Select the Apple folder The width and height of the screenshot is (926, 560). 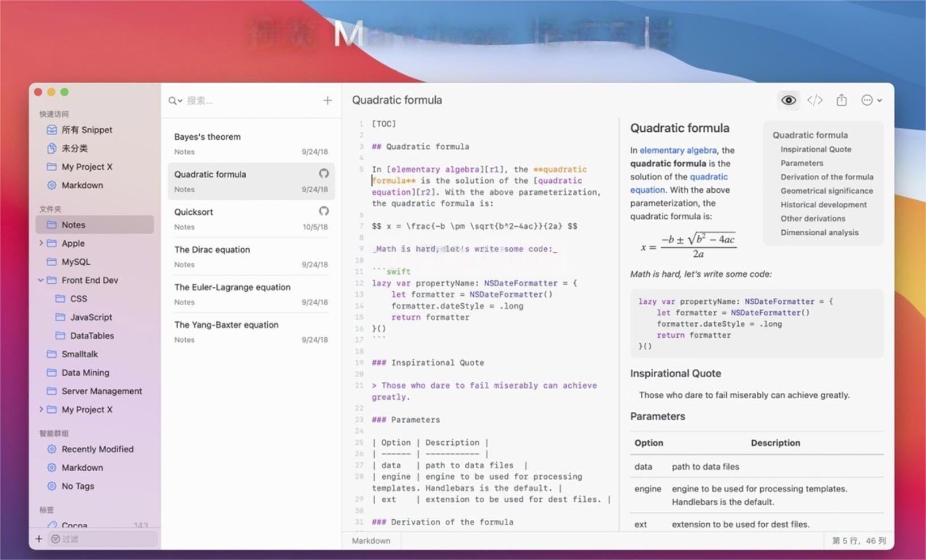73,243
